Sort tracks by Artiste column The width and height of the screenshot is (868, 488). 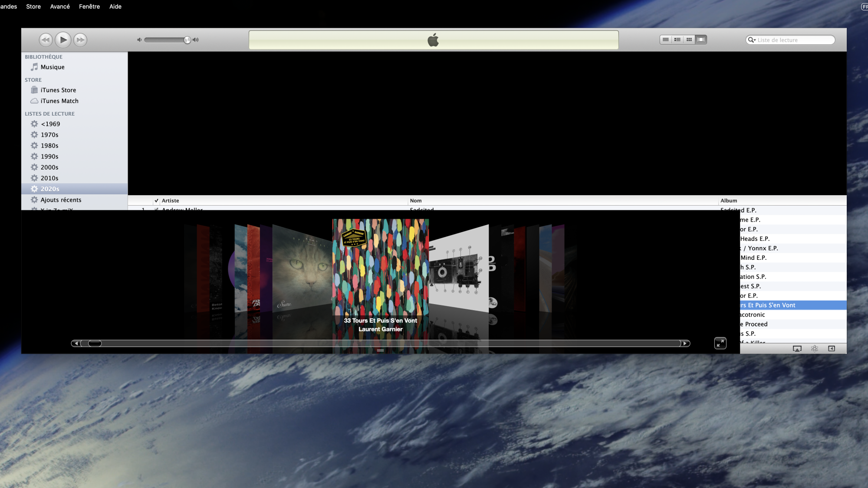click(x=171, y=201)
